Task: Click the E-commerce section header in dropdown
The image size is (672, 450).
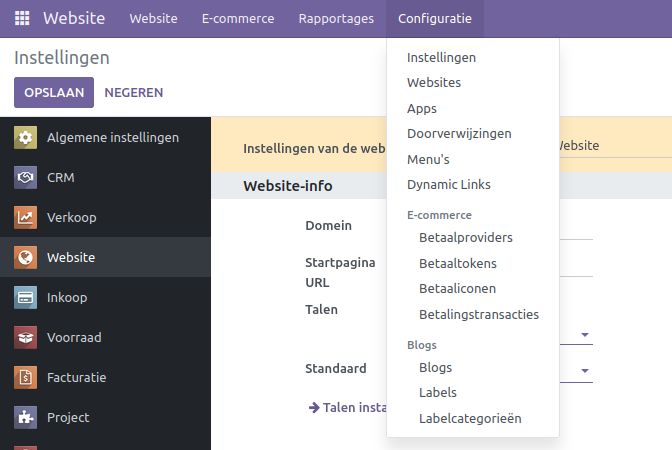Action: click(439, 215)
